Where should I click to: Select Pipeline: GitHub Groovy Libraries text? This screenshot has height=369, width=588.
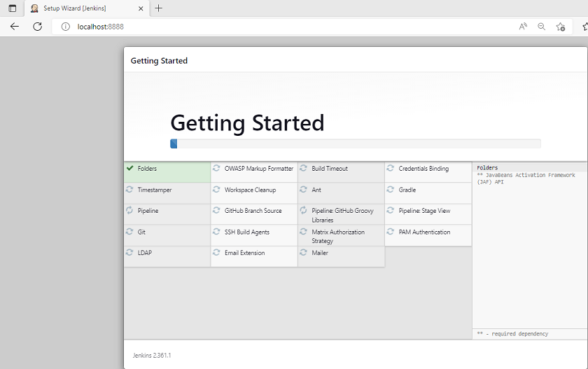pyautogui.click(x=342, y=215)
